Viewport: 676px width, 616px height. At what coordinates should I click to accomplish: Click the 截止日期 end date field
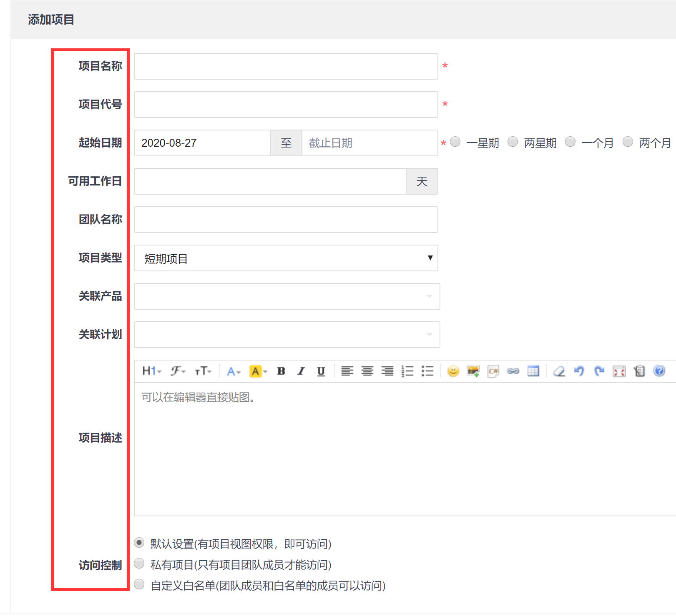tap(370, 143)
